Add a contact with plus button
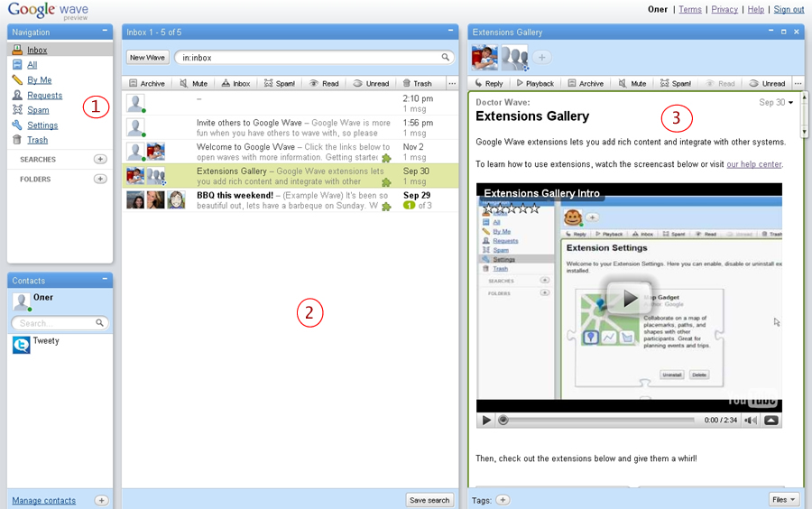Viewport: 812px width, 509px height. pyautogui.click(x=101, y=500)
